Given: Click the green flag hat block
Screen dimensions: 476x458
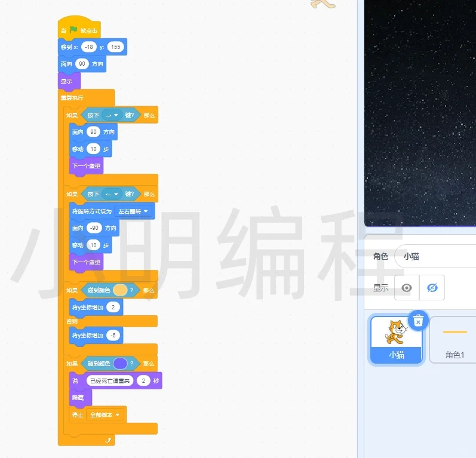Looking at the screenshot, I should tap(79, 29).
